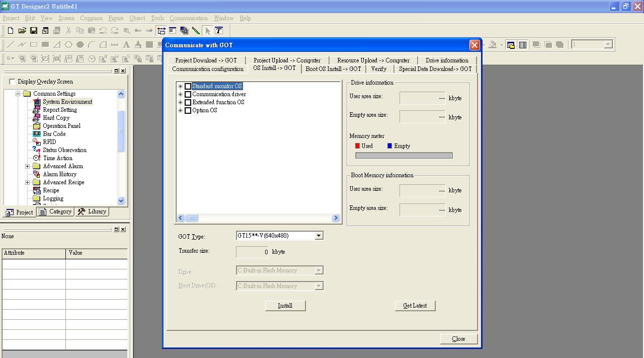Click the Save floppy disk icon
This screenshot has height=358, width=644.
pyautogui.click(x=34, y=31)
